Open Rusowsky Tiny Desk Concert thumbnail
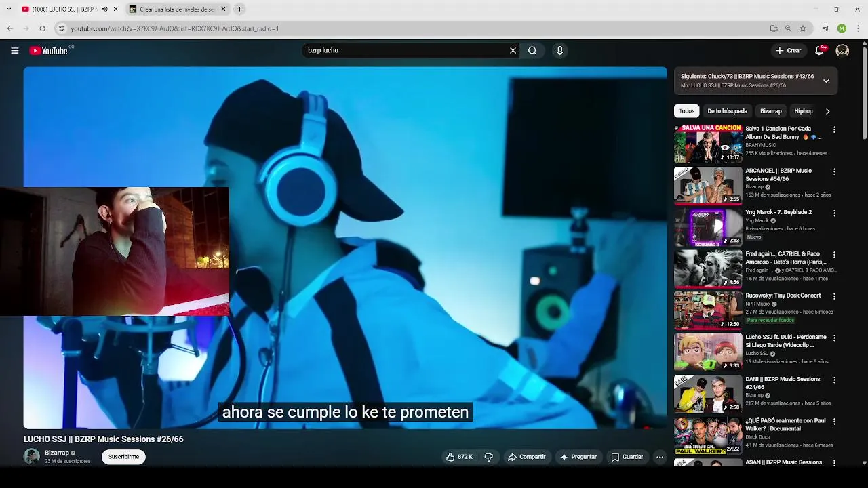The height and width of the screenshot is (488, 868). coord(708,310)
